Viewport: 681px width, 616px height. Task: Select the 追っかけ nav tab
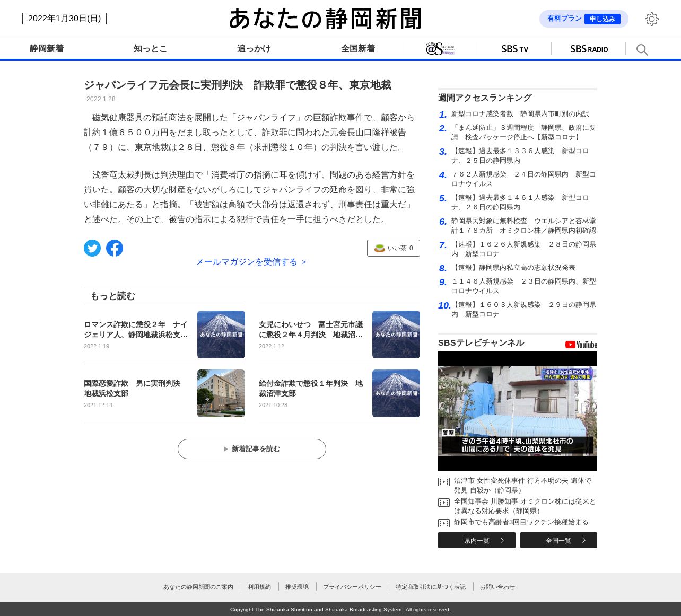[x=254, y=49]
